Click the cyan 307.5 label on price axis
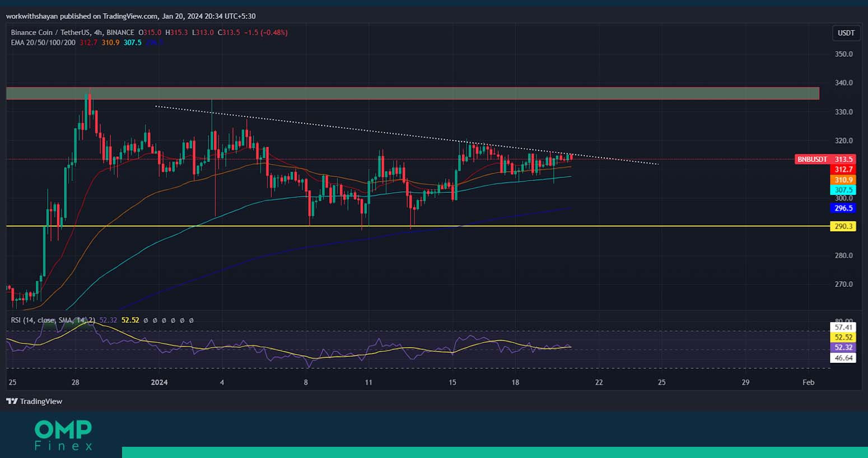The height and width of the screenshot is (458, 868). point(843,190)
